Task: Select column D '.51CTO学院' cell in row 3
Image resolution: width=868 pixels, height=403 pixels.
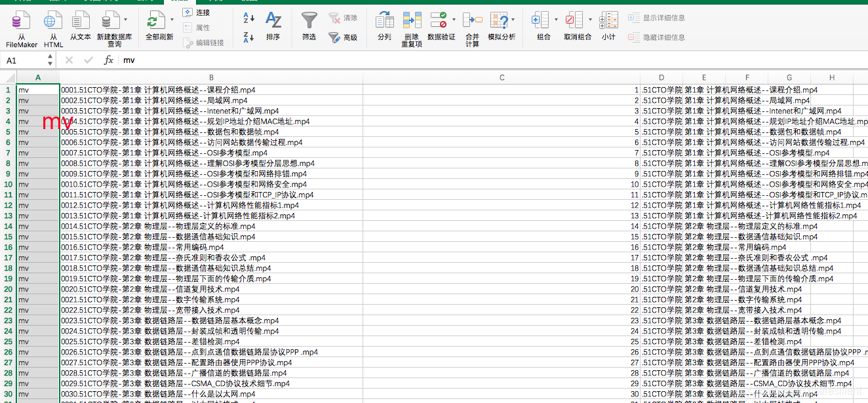Action: coord(661,111)
